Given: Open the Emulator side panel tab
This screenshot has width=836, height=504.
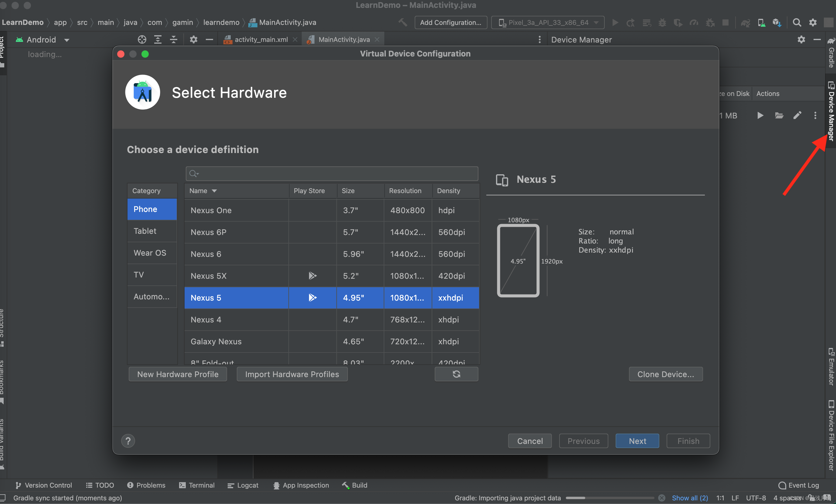Looking at the screenshot, I should [831, 366].
